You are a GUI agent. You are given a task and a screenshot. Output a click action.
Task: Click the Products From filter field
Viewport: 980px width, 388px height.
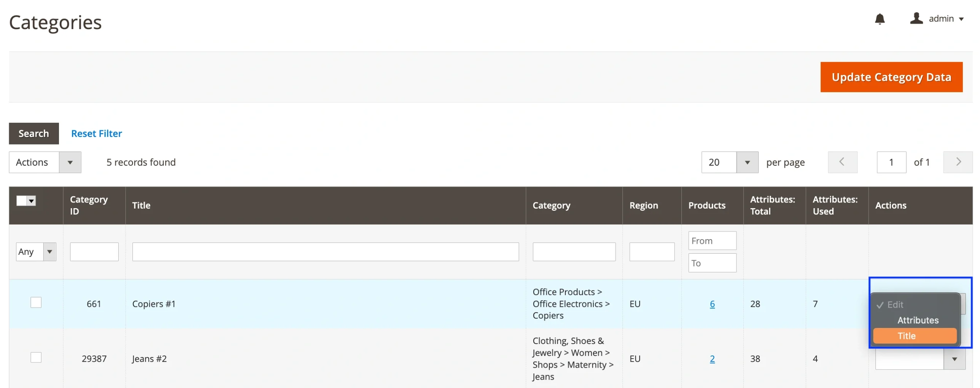point(712,241)
